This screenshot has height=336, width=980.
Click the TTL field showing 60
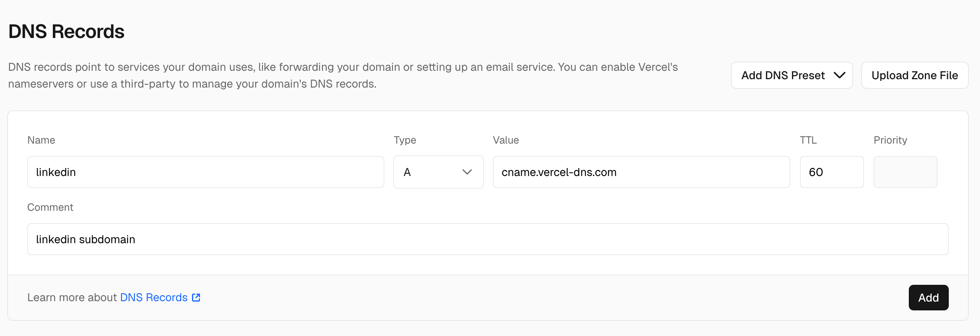pyautogui.click(x=831, y=172)
